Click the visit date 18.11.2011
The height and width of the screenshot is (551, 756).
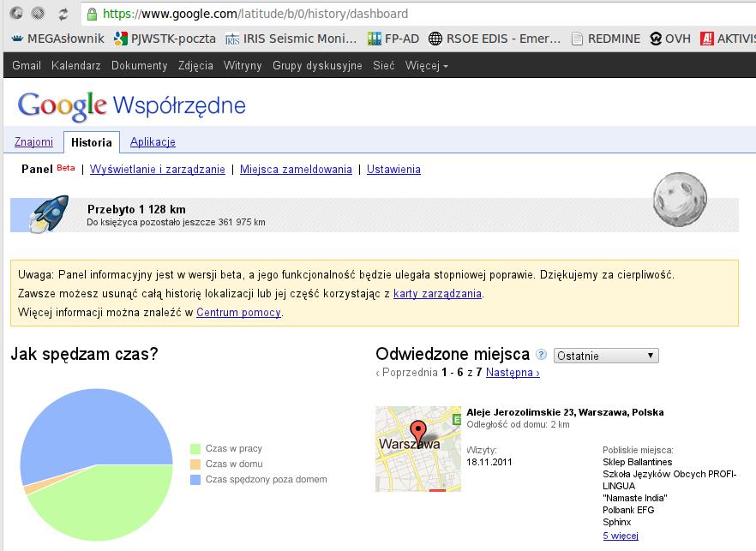(489, 462)
